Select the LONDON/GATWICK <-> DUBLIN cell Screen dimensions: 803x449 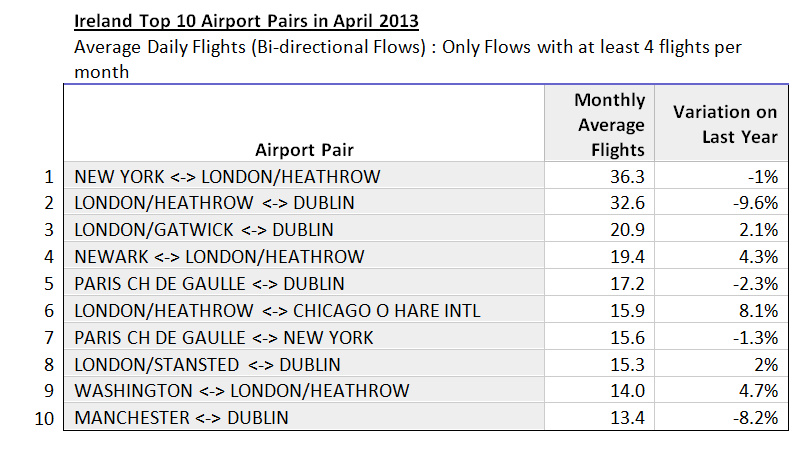click(304, 229)
